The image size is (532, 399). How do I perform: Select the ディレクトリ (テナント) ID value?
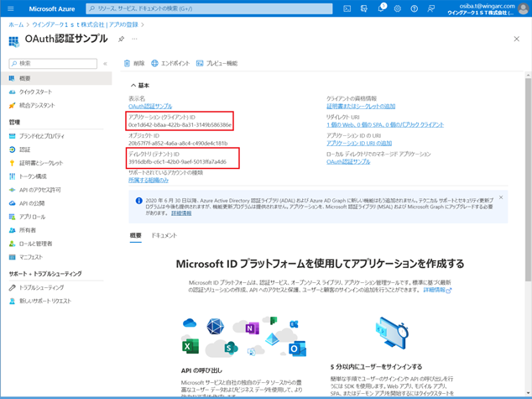(177, 161)
